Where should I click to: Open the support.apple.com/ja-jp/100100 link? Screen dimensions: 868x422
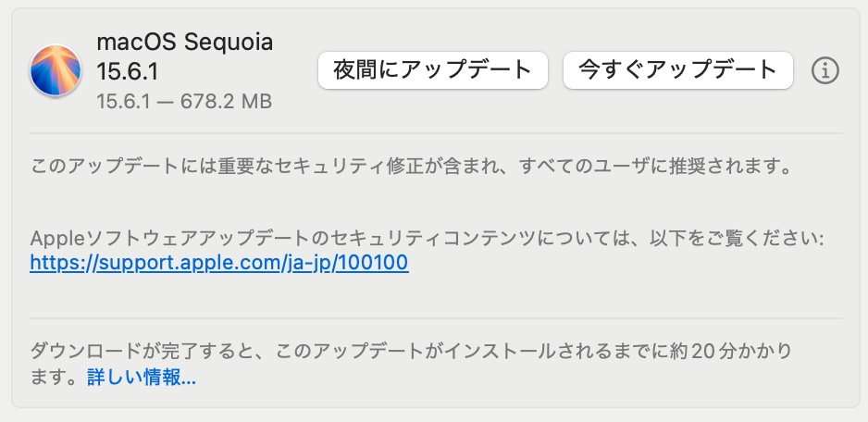click(219, 263)
